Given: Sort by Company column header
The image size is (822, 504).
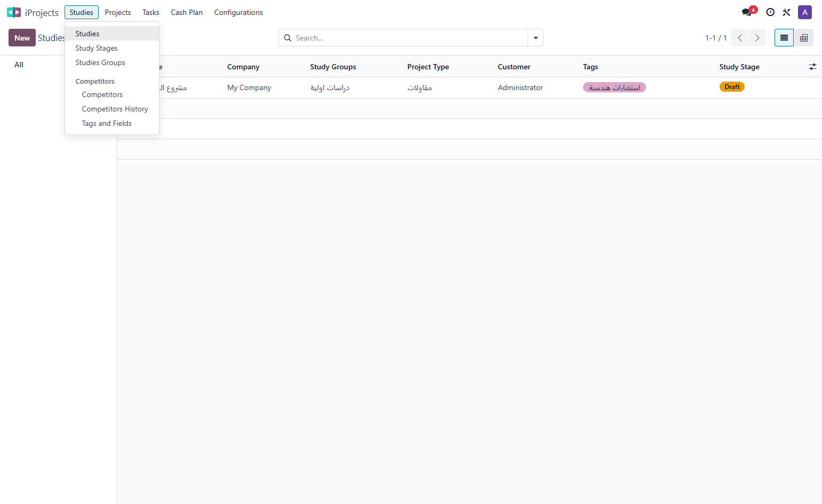Looking at the screenshot, I should [243, 67].
